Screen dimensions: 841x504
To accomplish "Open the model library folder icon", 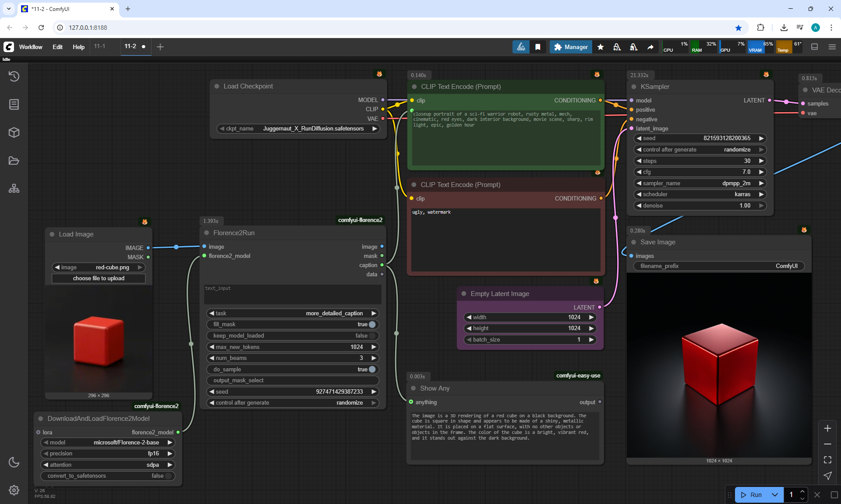I will 14,161.
